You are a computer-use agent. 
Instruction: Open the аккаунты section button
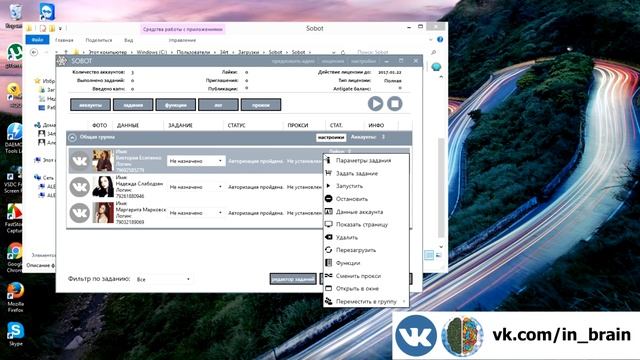pyautogui.click(x=90, y=105)
